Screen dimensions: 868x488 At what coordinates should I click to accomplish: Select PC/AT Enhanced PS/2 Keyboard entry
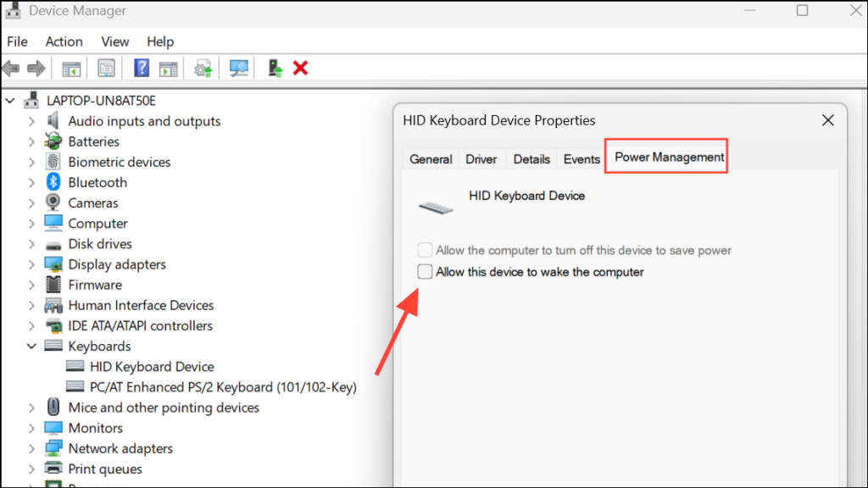(223, 387)
